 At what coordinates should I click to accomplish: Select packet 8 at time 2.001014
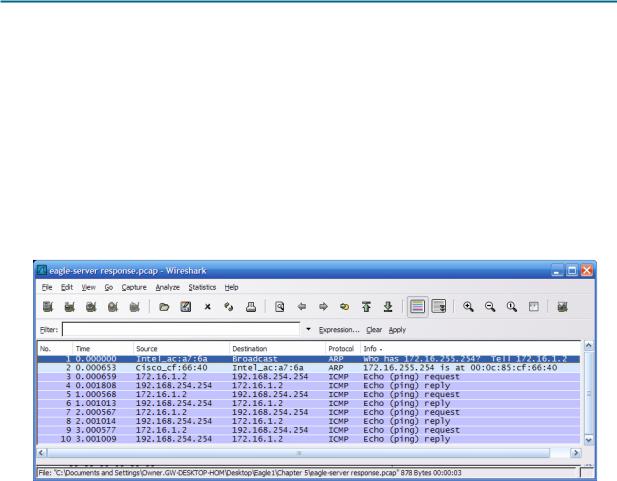click(309, 421)
